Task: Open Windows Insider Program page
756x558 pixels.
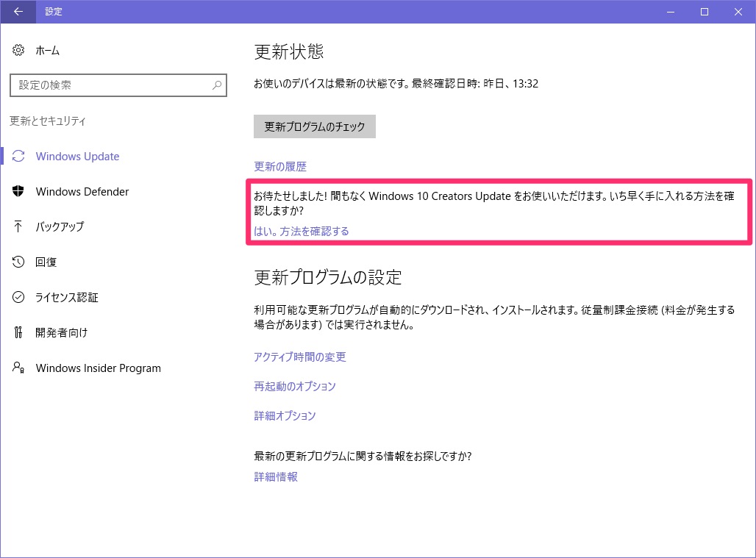Action: [99, 368]
